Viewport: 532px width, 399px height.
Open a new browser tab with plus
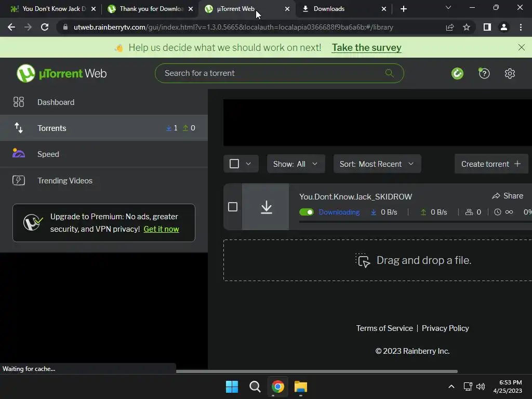[x=403, y=9]
